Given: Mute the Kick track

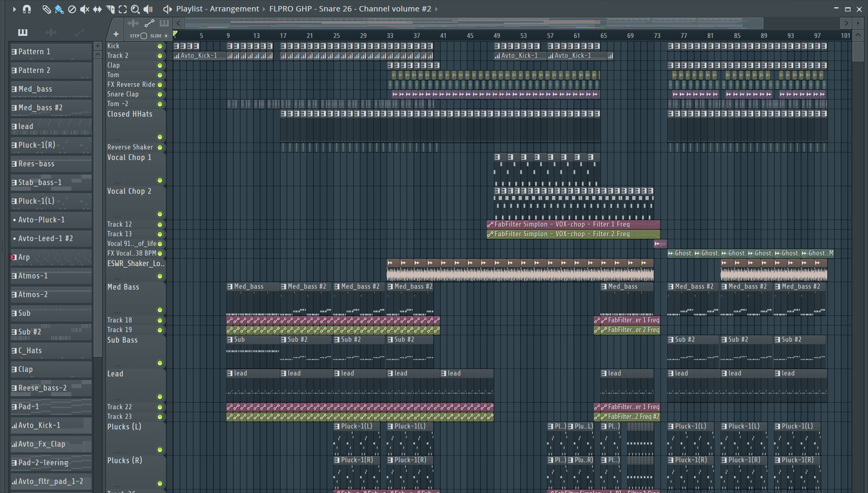Looking at the screenshot, I should tap(160, 46).
